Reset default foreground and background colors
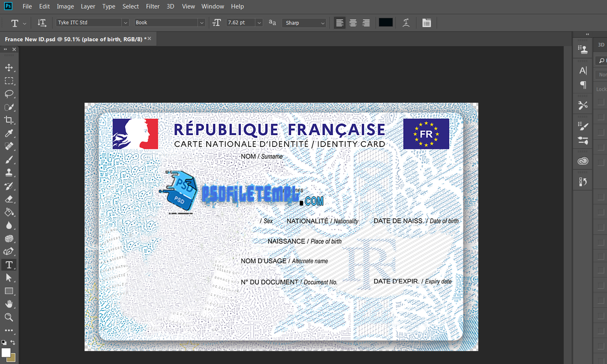Screen dimensions: 607x364 click(x=4, y=342)
